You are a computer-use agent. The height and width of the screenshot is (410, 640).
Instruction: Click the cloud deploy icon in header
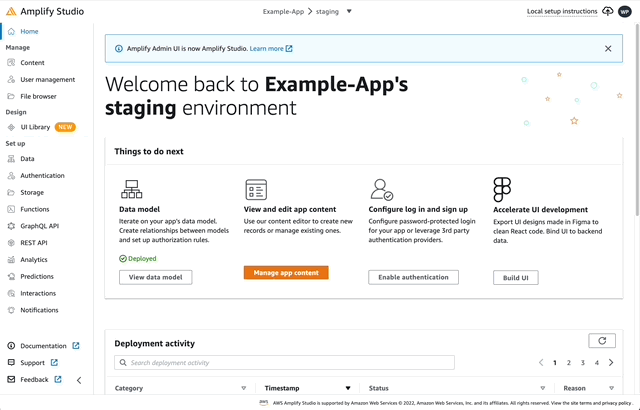point(608,11)
